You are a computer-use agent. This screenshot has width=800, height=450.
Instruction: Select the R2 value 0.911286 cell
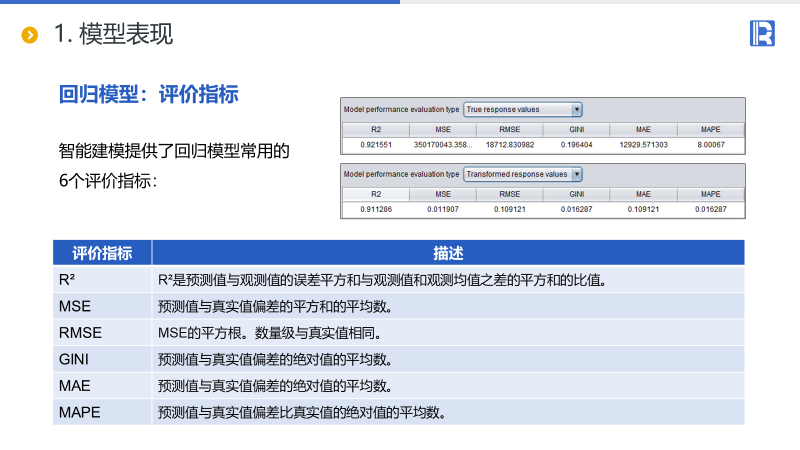click(376, 209)
